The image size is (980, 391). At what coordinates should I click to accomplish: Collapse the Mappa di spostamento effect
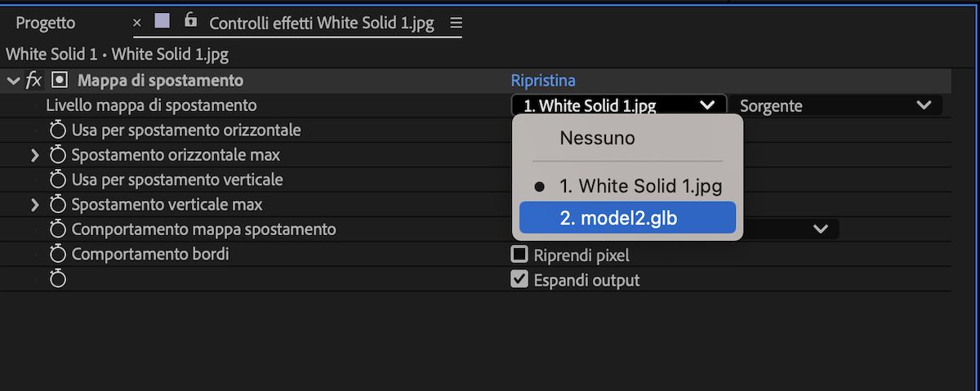pyautogui.click(x=13, y=80)
